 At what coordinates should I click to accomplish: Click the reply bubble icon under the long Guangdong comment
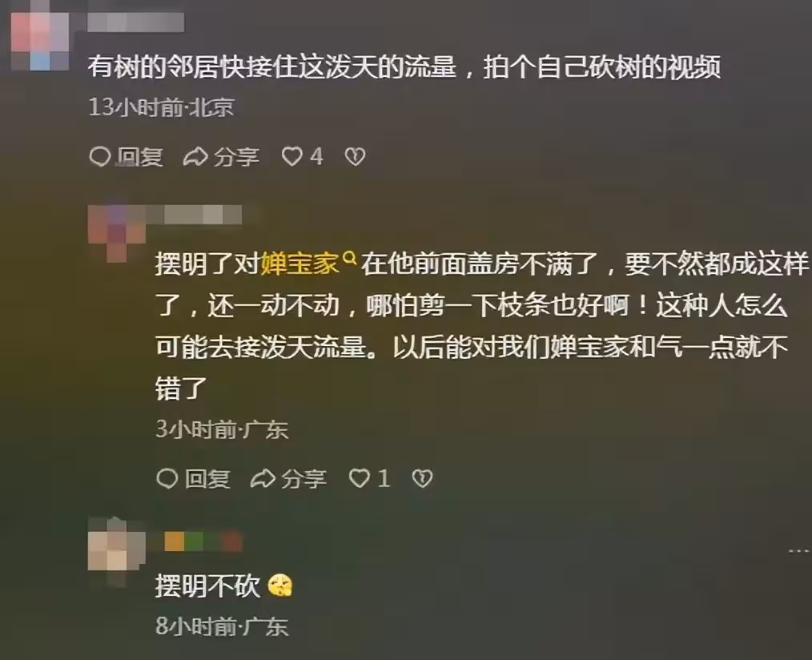[x=167, y=478]
